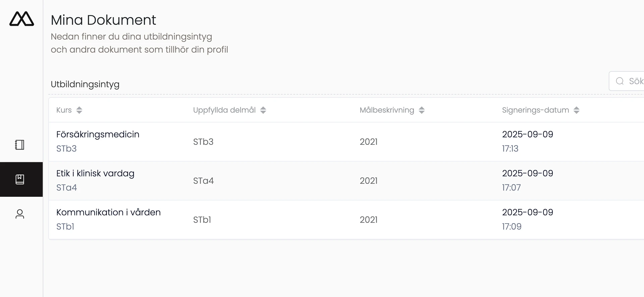644x297 pixels.
Task: Click the STa4 delmål cell
Action: (203, 181)
